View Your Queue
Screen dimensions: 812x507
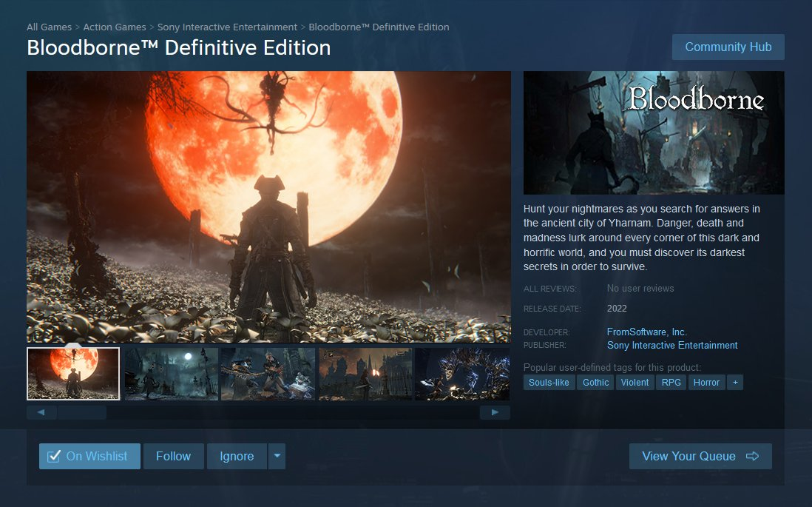click(700, 456)
